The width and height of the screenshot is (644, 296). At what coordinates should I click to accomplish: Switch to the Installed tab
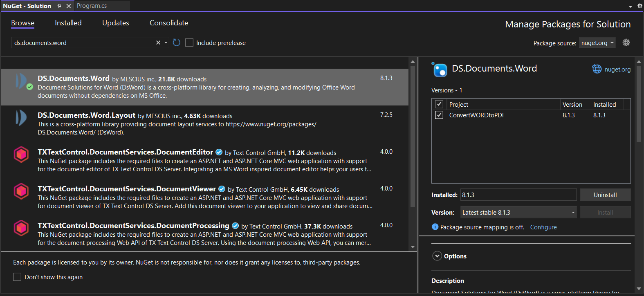pyautogui.click(x=68, y=23)
